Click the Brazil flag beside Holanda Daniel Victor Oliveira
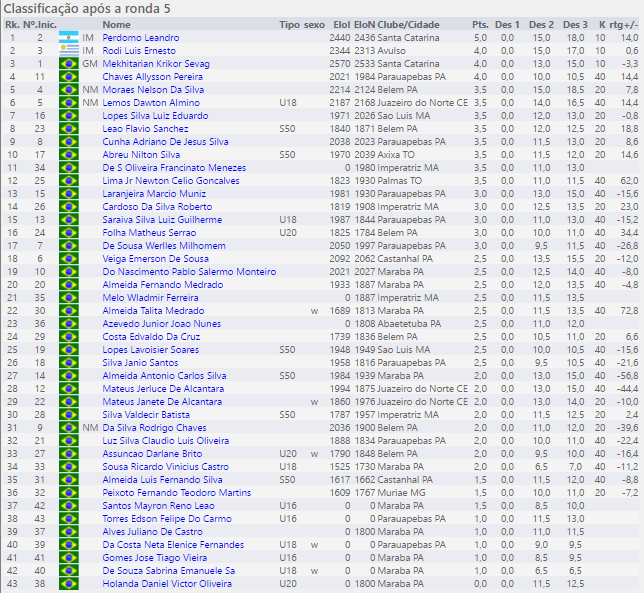Viewport: 644px width, 593px height. [x=68, y=583]
